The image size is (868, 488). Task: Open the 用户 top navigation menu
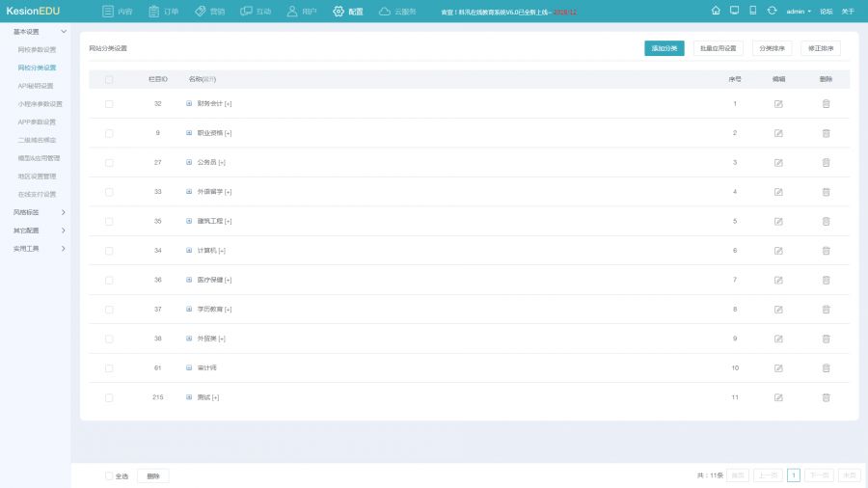tap(302, 11)
